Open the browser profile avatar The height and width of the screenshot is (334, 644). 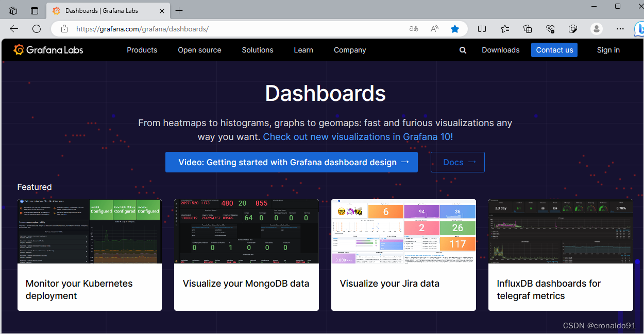click(x=597, y=29)
